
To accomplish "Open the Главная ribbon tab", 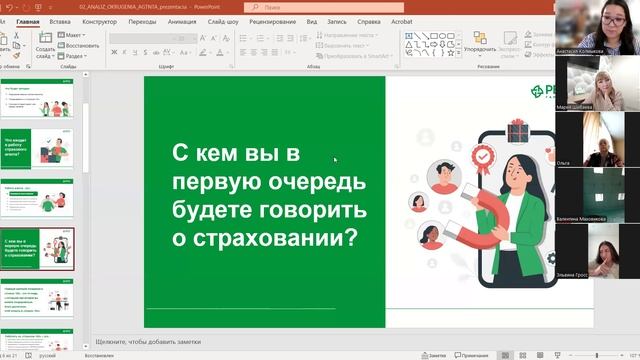I will (28, 22).
